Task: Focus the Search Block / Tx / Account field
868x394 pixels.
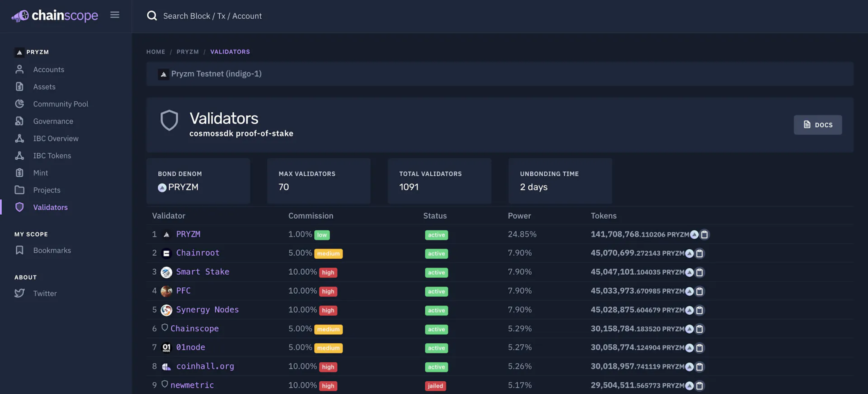Action: (212, 16)
